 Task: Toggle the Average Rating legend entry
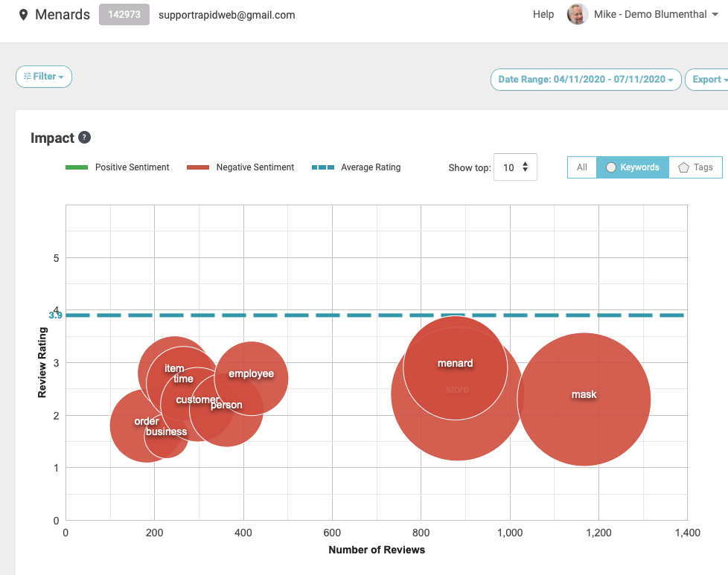point(356,167)
